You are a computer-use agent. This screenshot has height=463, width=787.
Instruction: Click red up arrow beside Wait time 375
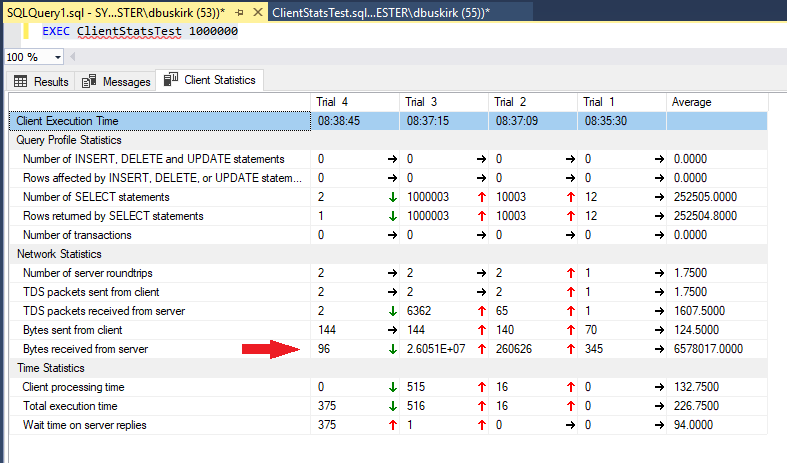point(392,425)
